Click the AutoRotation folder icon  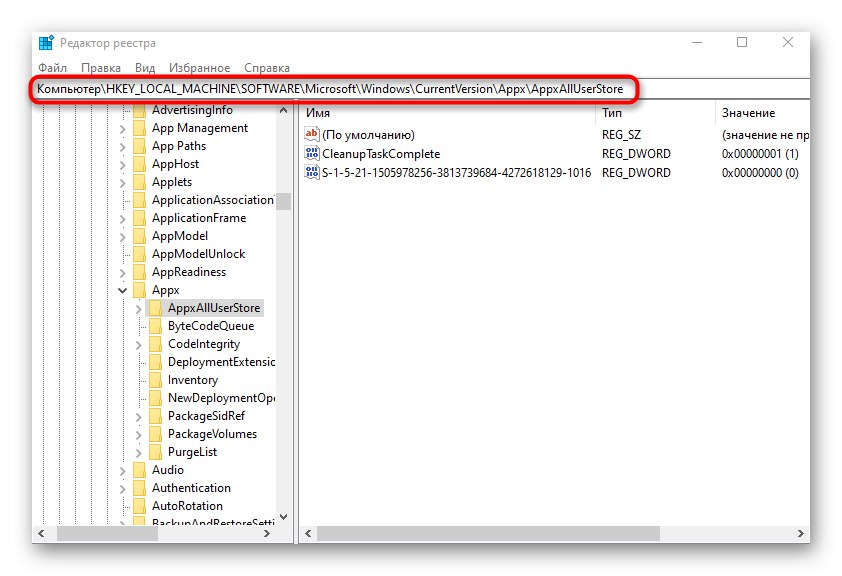click(x=140, y=506)
